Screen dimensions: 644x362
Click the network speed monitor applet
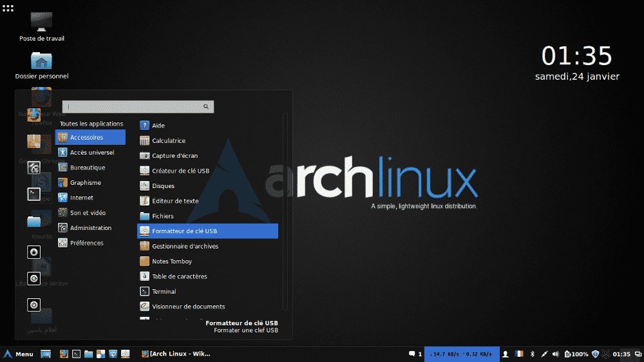(462, 354)
